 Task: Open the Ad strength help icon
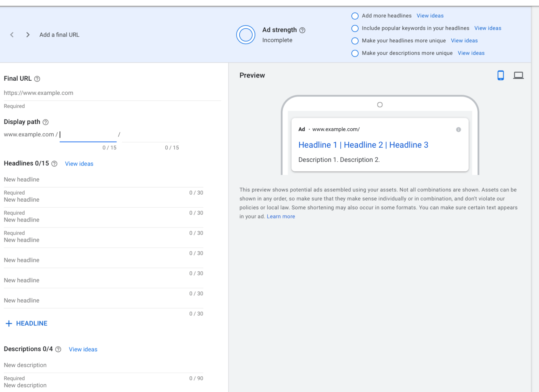(302, 30)
